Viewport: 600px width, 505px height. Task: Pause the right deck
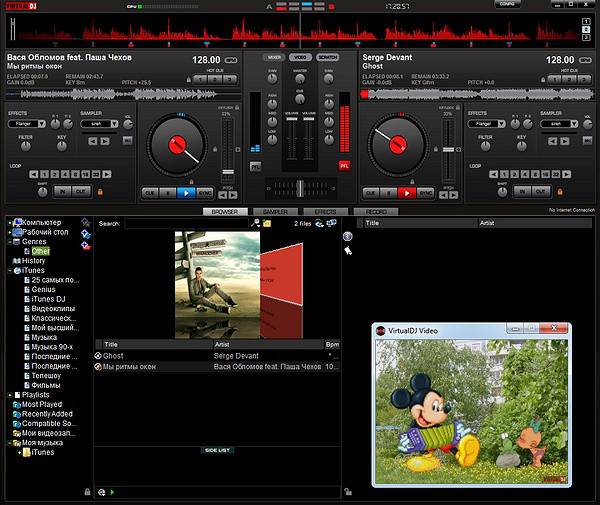point(389,192)
